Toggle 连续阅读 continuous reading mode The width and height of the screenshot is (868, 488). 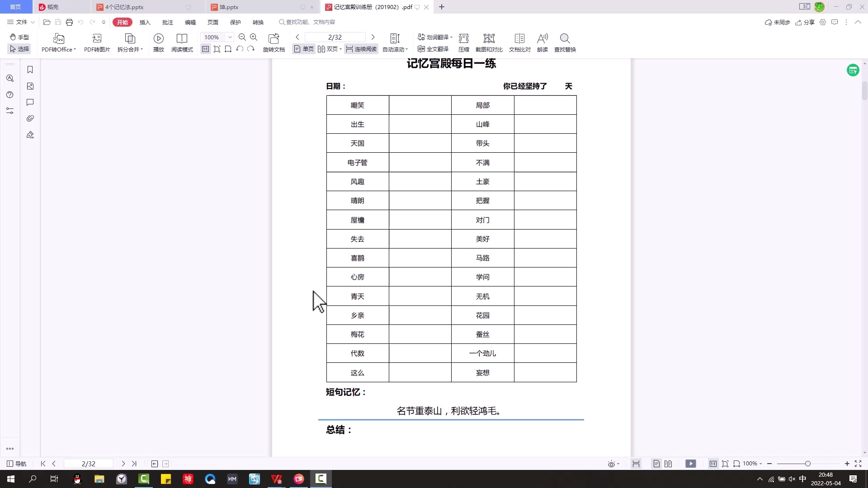361,49
